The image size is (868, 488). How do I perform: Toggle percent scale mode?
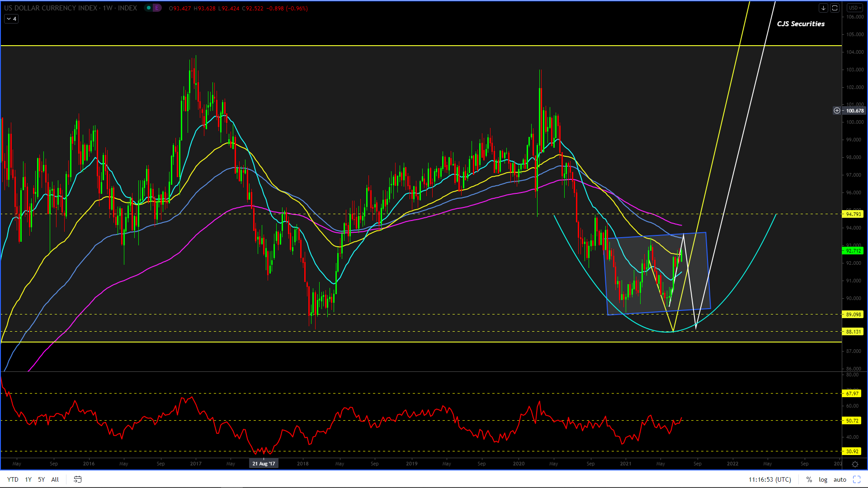click(x=809, y=479)
